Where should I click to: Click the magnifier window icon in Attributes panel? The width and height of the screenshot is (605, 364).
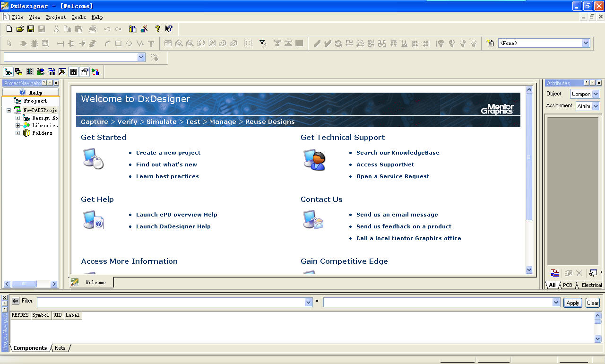tap(593, 273)
